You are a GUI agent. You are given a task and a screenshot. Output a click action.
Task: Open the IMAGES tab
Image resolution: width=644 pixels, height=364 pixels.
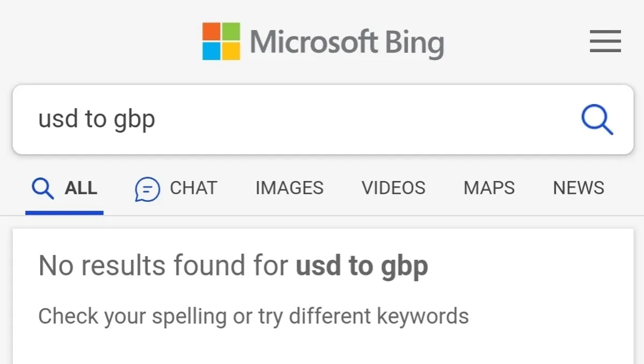[x=289, y=188]
